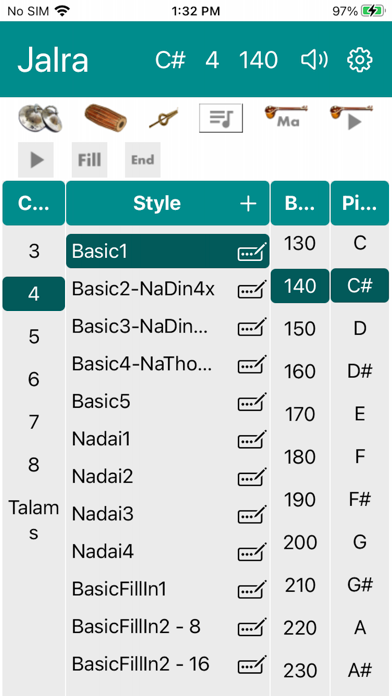Edit the Basic5 style
Image resolution: width=392 pixels, height=696 pixels.
point(253,402)
